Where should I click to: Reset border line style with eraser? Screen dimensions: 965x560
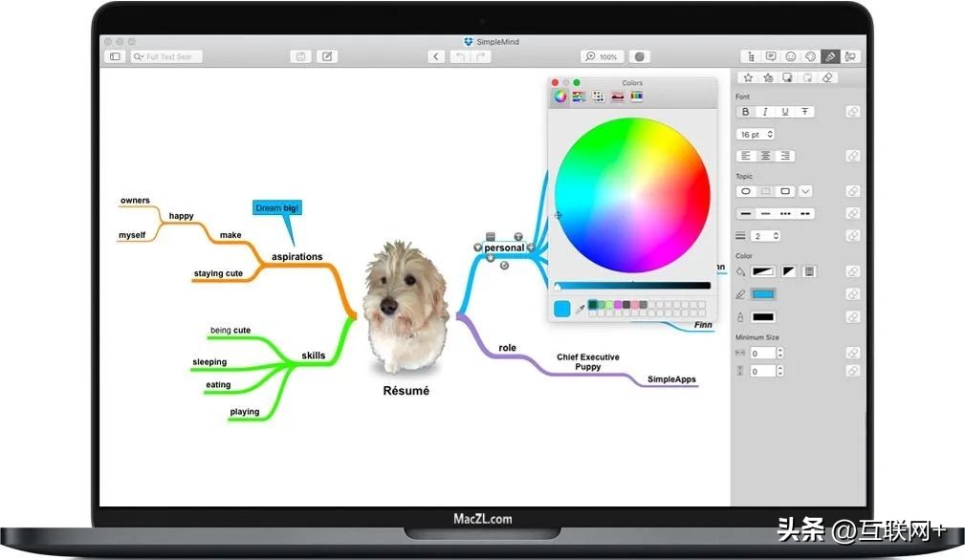tap(852, 213)
